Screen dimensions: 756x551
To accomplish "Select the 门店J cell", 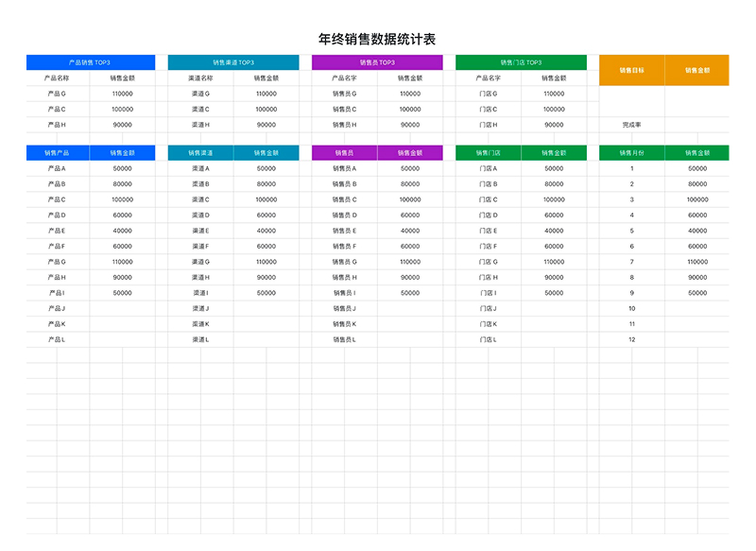I will pyautogui.click(x=488, y=308).
